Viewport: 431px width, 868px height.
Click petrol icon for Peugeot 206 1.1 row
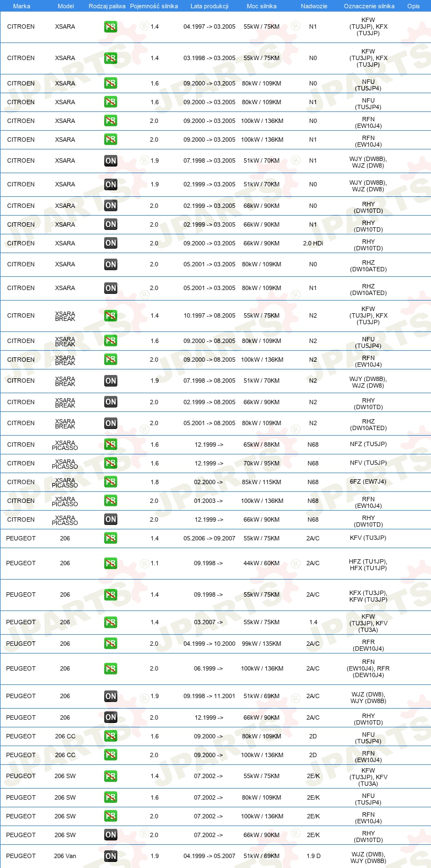pos(111,564)
